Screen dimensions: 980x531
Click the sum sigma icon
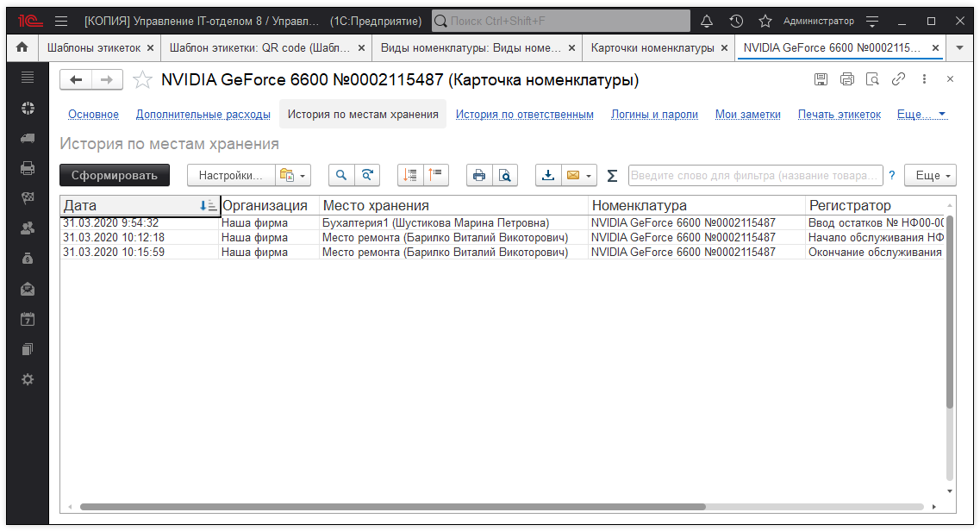(612, 176)
